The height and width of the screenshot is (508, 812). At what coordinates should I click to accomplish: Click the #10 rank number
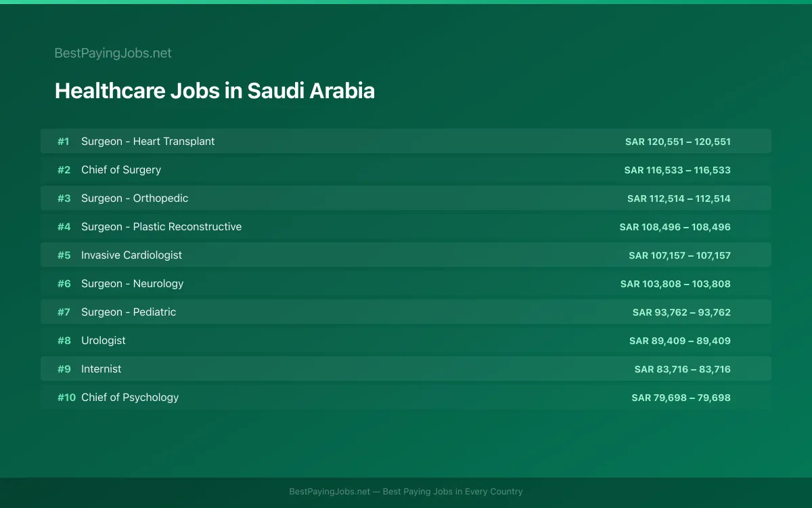[66, 398]
